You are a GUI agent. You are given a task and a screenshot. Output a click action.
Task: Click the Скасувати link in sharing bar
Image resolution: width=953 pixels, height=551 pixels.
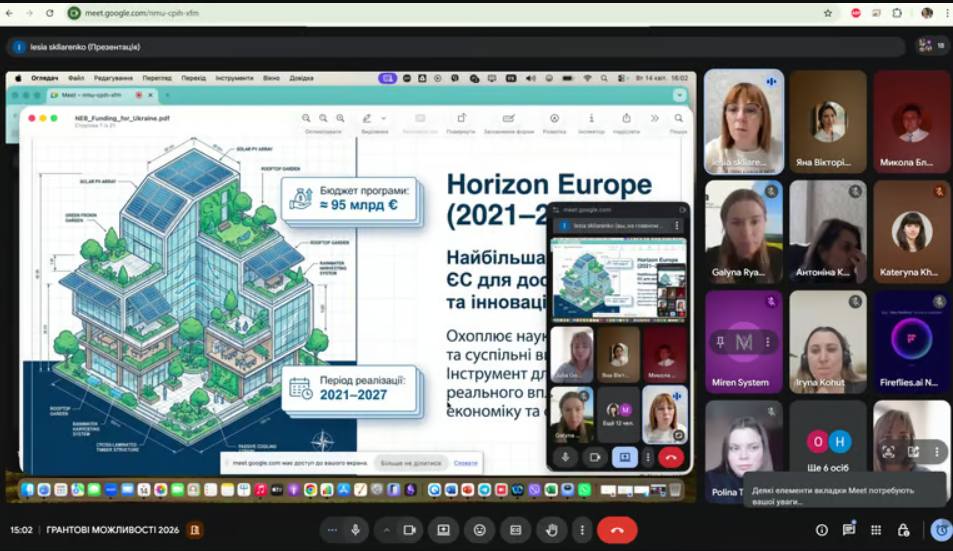(x=465, y=463)
